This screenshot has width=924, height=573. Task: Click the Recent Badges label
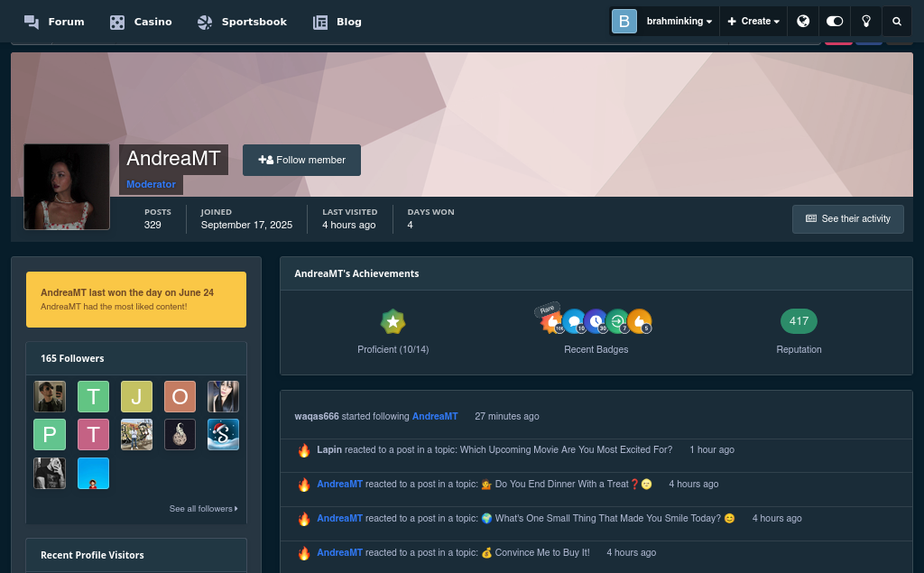click(x=596, y=349)
